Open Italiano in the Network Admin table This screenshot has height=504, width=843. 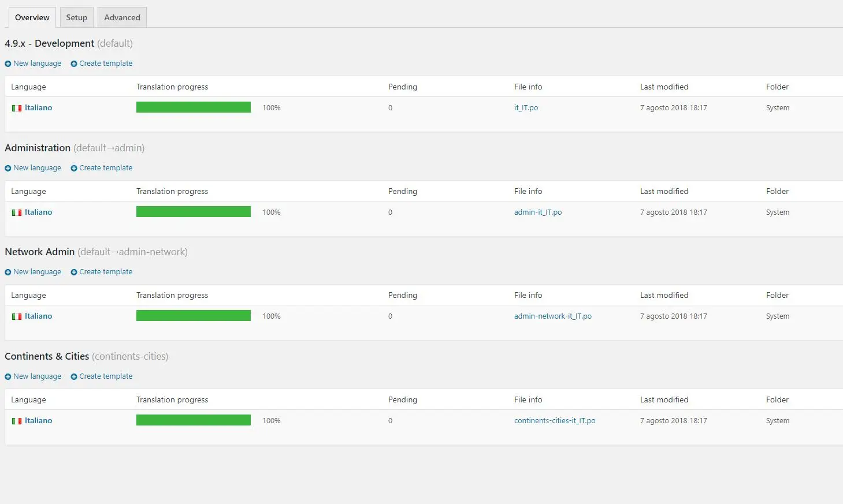[x=38, y=316]
